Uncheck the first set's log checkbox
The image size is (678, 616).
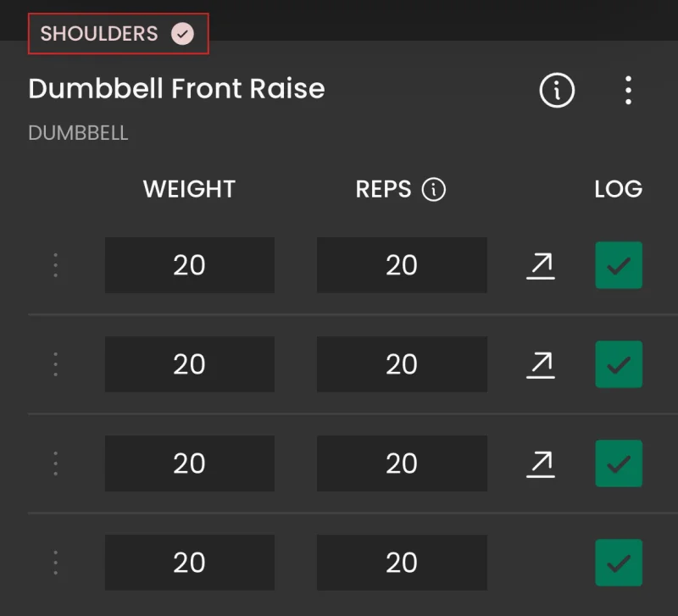click(619, 265)
